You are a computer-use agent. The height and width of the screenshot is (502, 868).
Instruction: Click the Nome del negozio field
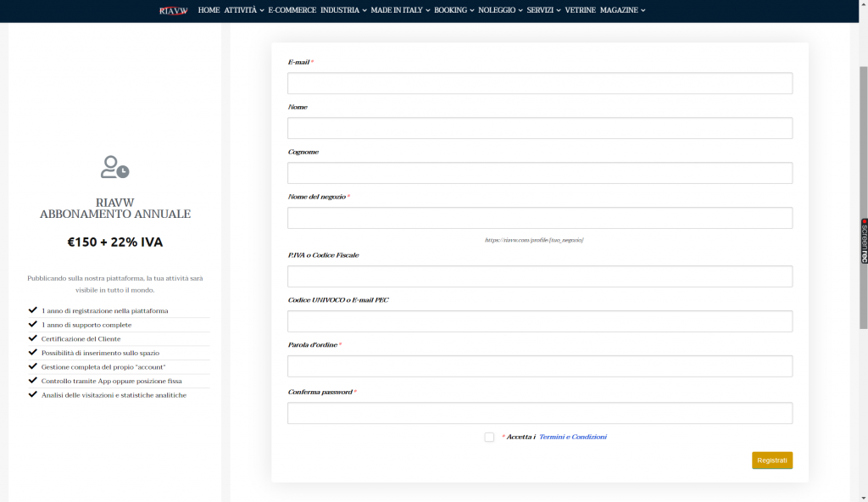click(x=540, y=218)
